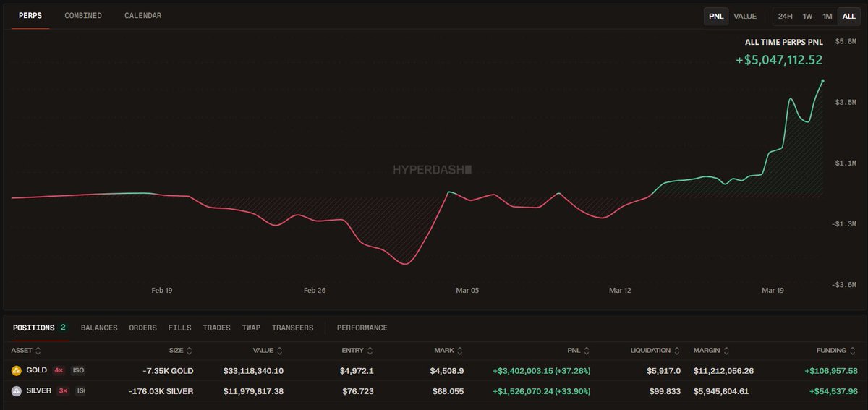868x410 pixels.
Task: Set chart time range to 1W
Action: 808,16
